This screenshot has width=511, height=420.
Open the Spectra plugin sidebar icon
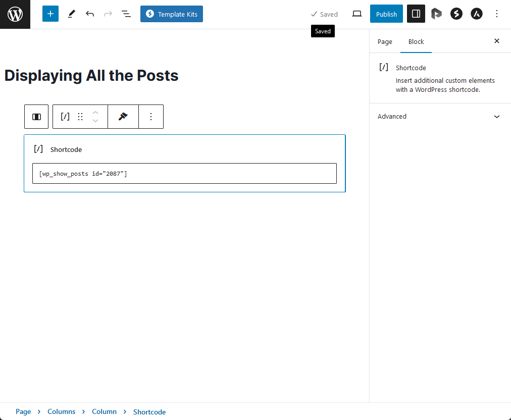point(456,14)
